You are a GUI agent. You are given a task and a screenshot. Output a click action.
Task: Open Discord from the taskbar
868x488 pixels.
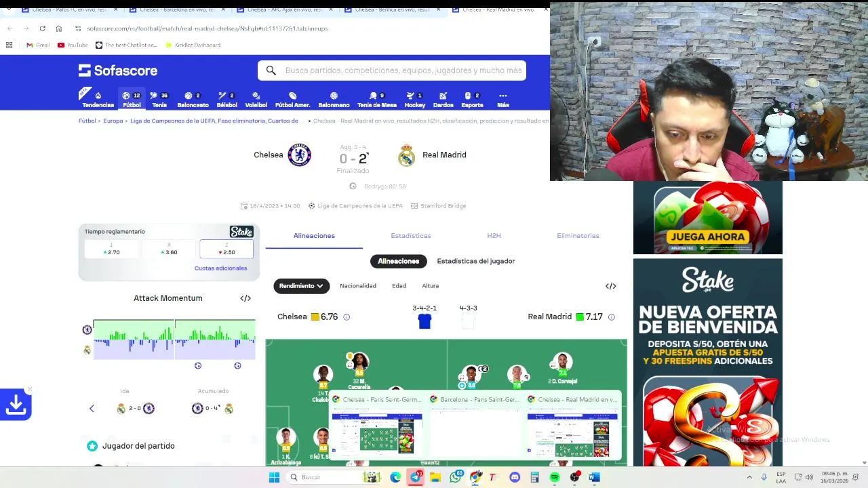(515, 477)
